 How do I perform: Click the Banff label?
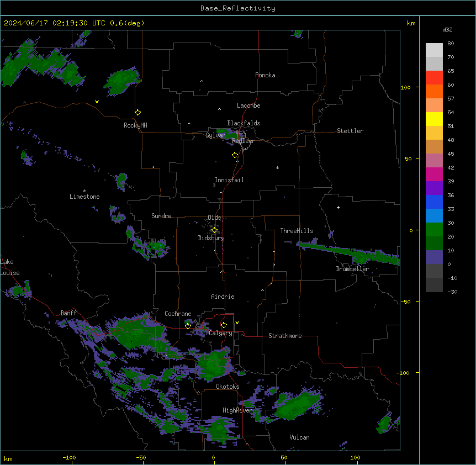pos(68,313)
